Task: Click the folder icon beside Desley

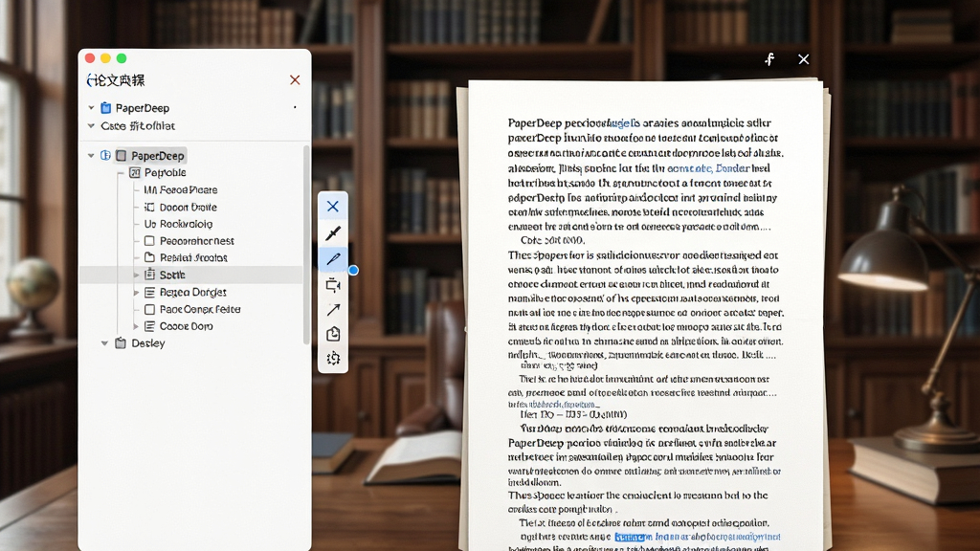Action: pyautogui.click(x=121, y=343)
